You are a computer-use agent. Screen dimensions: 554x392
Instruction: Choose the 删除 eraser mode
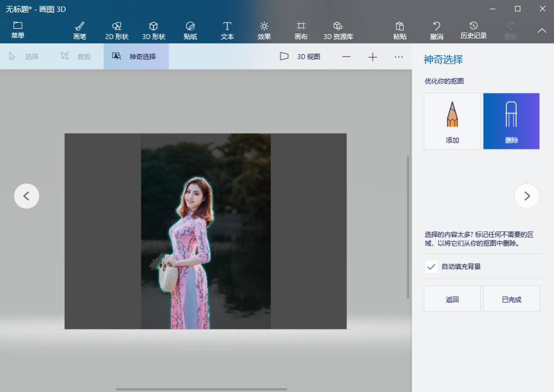(511, 121)
